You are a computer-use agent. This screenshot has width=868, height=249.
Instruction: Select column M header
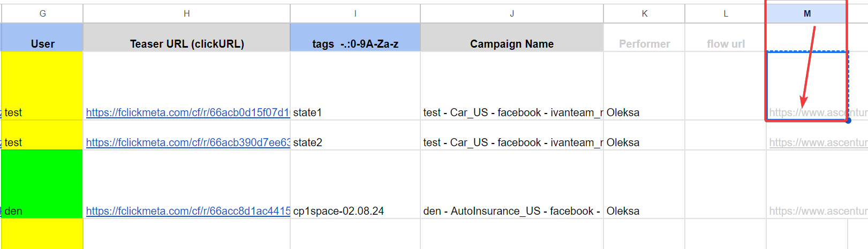(807, 13)
